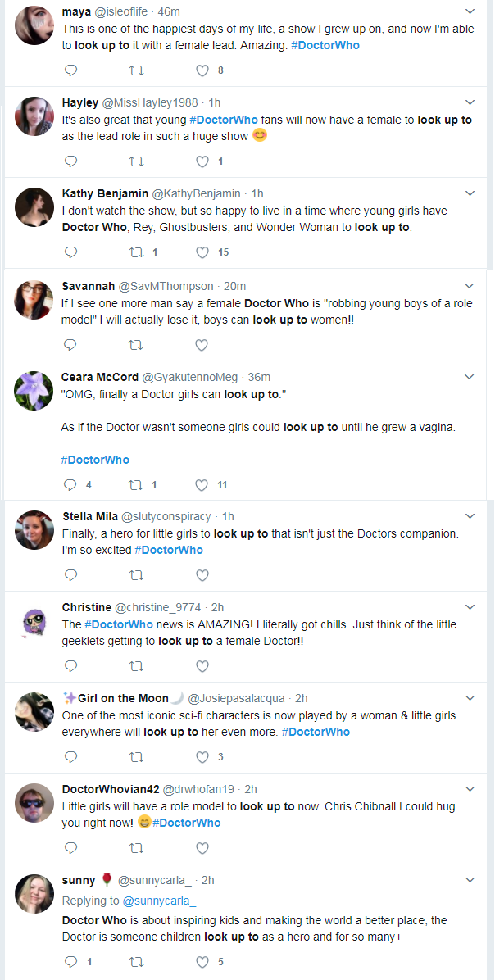Expand the chevron on Christine's tweet

click(470, 607)
